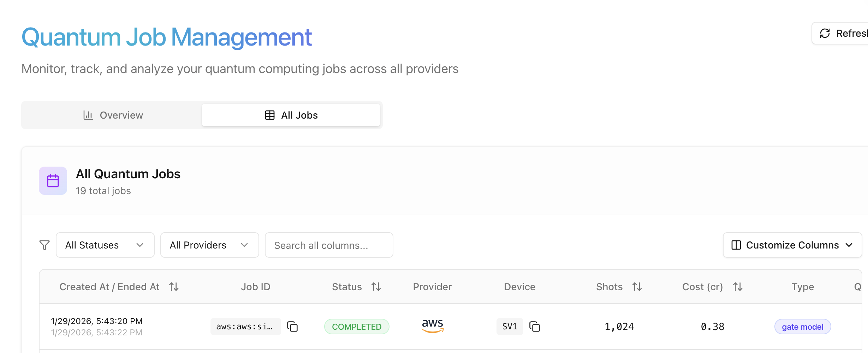Image resolution: width=868 pixels, height=353 pixels.
Task: Open the All Providers dropdown
Action: [209, 245]
